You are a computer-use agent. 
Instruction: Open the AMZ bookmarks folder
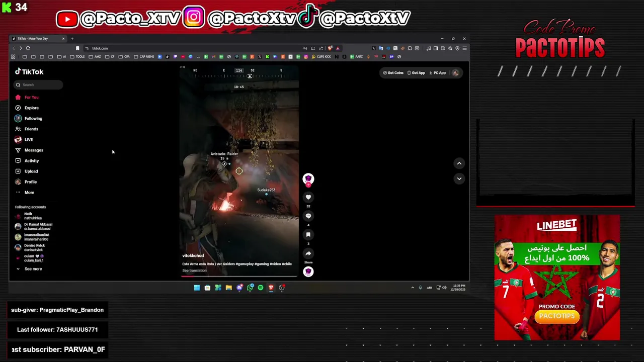point(95,57)
